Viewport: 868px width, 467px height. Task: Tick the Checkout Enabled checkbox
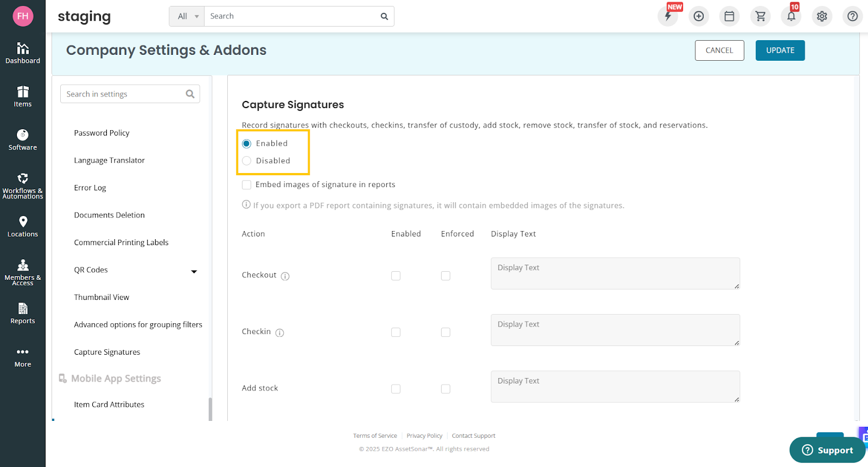[x=396, y=276]
